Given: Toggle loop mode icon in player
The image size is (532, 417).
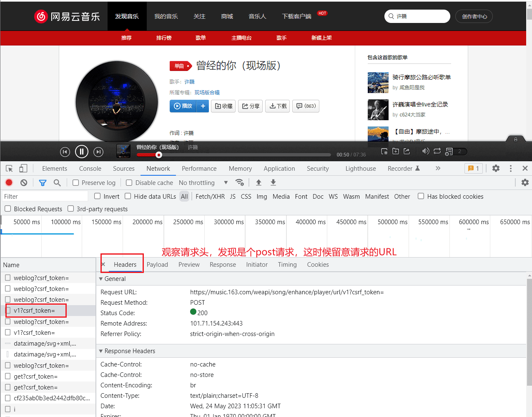Looking at the screenshot, I should 437,151.
